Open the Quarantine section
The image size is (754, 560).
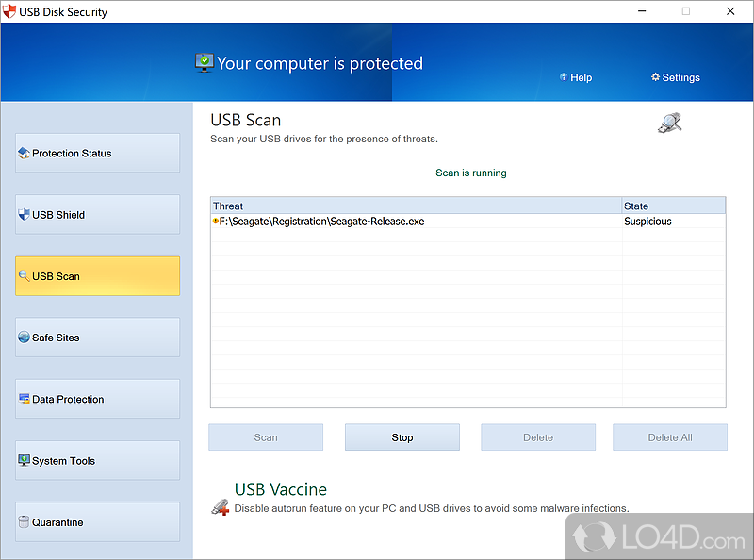[x=98, y=522]
